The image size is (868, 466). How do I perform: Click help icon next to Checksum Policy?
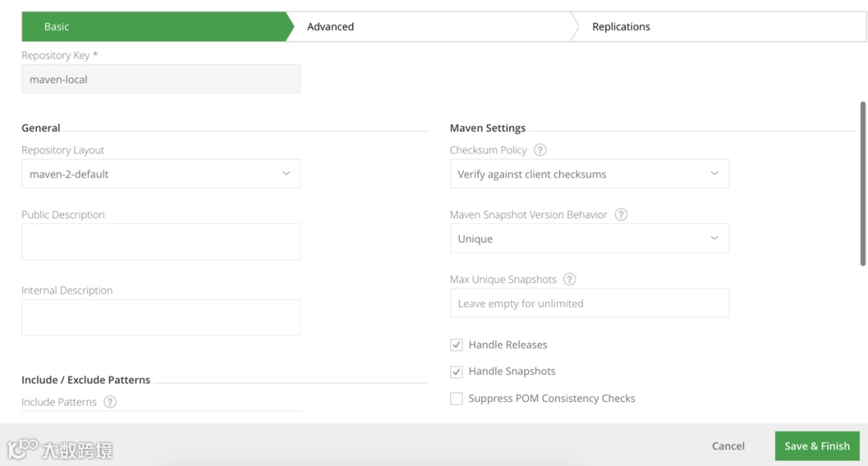click(540, 150)
